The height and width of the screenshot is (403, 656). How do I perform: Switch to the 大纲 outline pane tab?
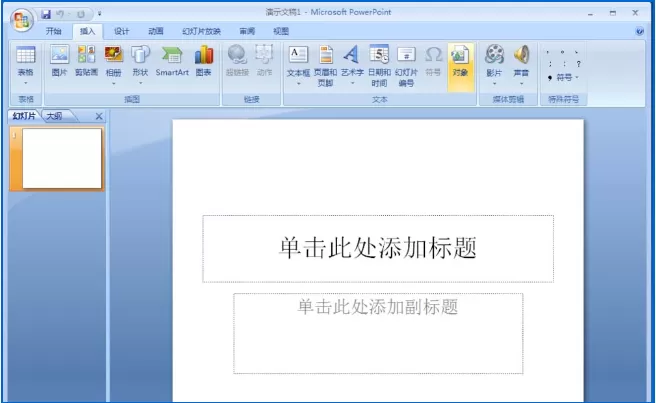tap(54, 116)
